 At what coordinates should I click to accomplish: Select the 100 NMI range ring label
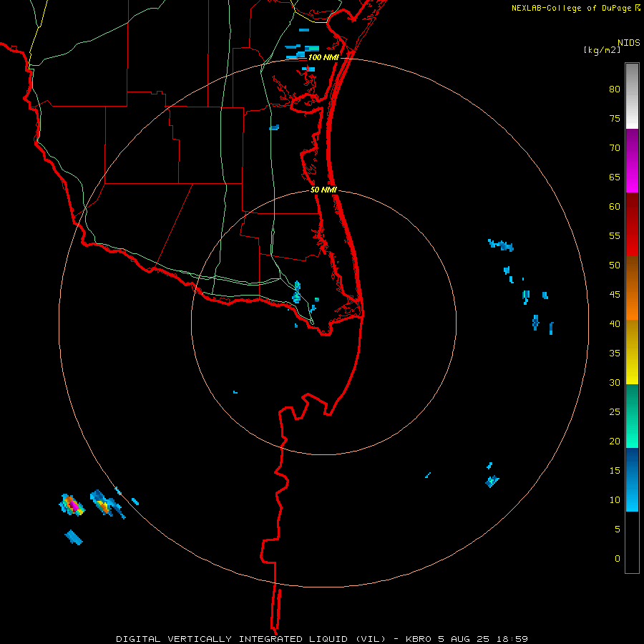tap(323, 57)
